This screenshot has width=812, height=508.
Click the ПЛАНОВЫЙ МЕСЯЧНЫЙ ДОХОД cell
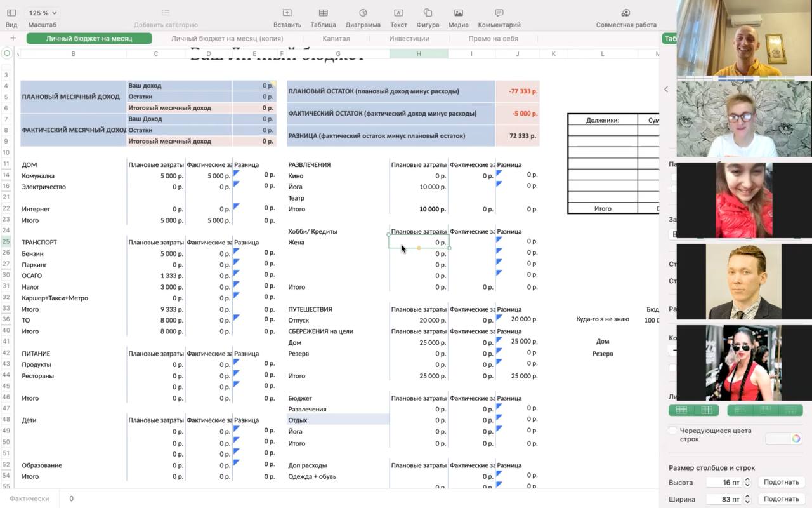pyautogui.click(x=74, y=97)
